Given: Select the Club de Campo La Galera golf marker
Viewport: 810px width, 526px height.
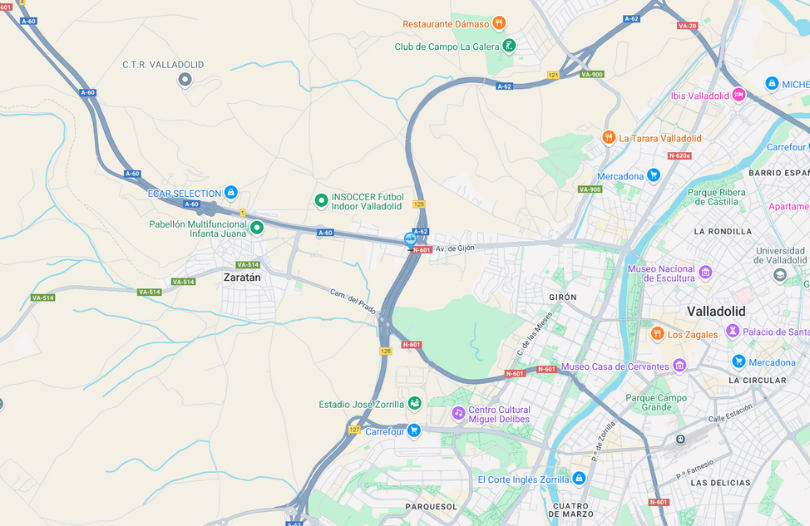Looking at the screenshot, I should coord(509,45).
